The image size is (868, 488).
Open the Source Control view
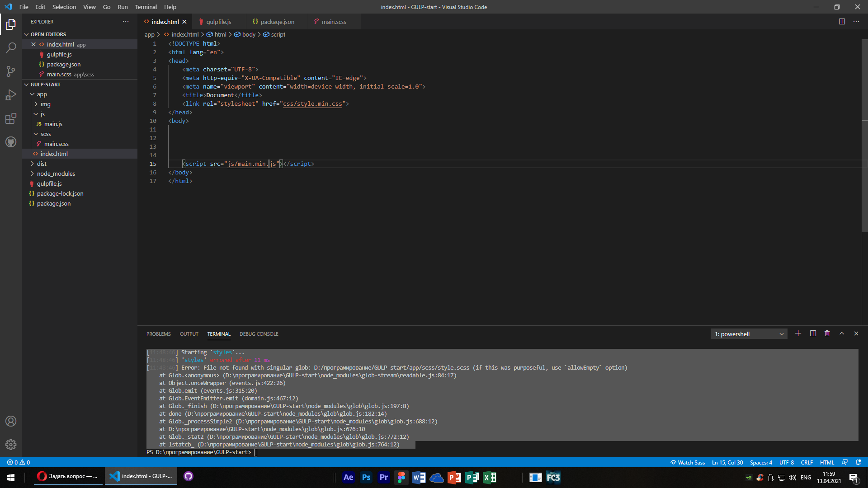click(x=11, y=71)
